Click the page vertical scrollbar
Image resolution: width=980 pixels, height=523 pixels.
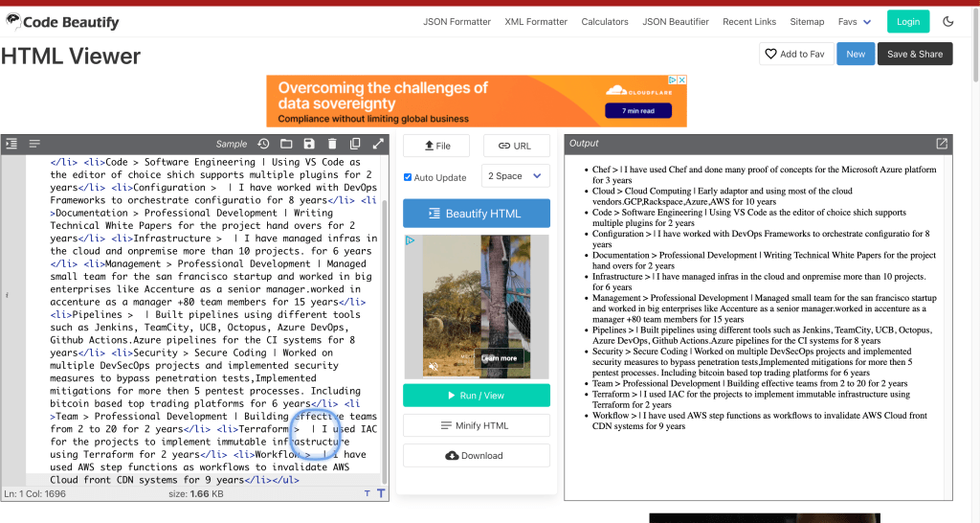coord(975,44)
